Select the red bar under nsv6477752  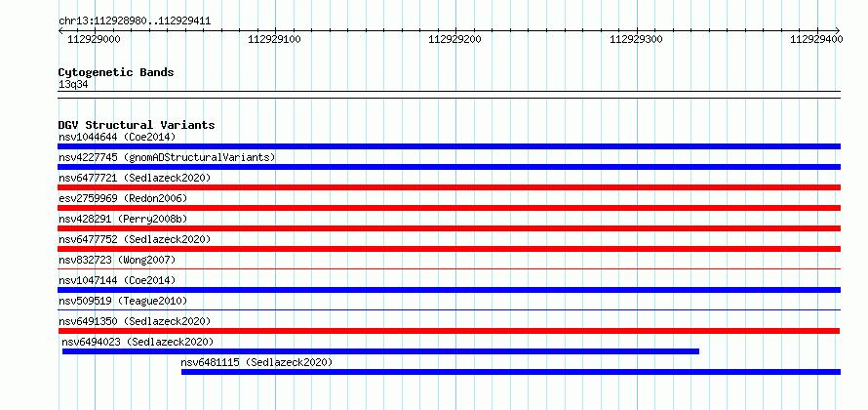click(449, 249)
